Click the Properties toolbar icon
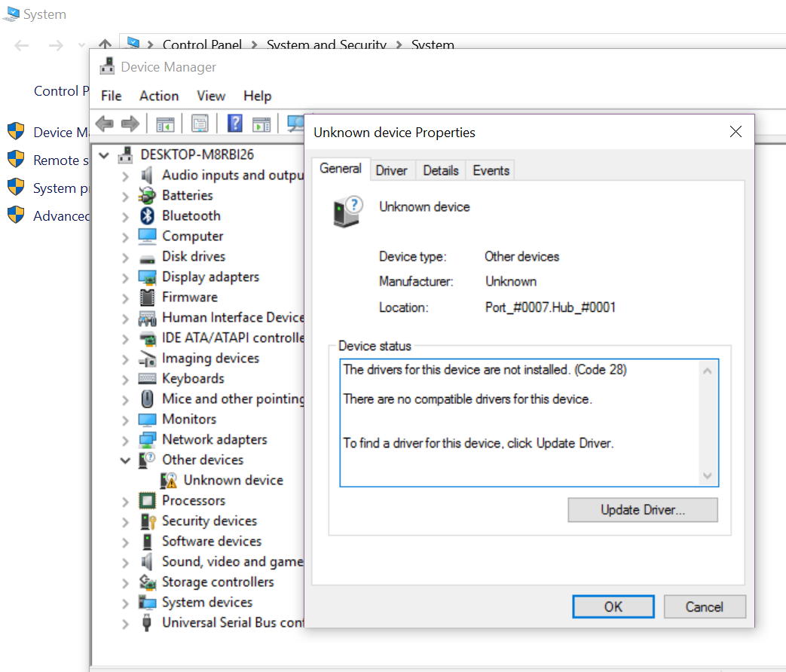 (x=200, y=124)
